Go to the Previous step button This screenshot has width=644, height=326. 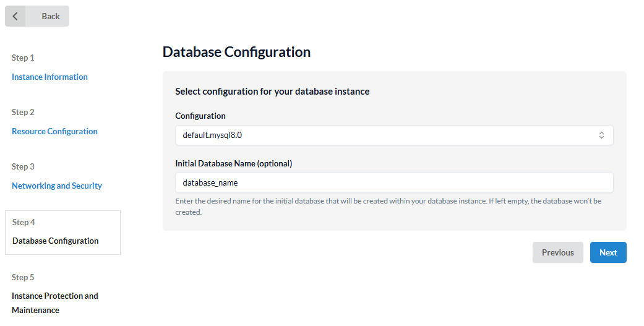point(557,252)
